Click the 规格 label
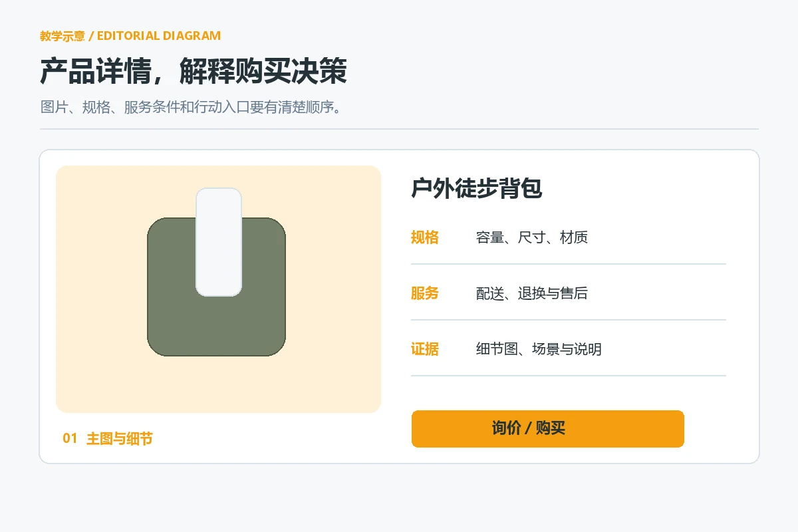Image resolution: width=798 pixels, height=532 pixels. tap(425, 237)
